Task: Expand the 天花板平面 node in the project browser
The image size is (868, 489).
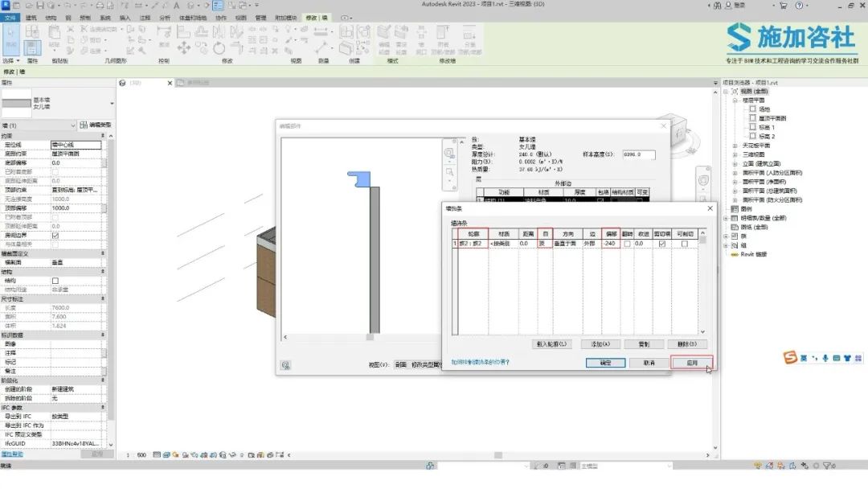Action: click(735, 146)
